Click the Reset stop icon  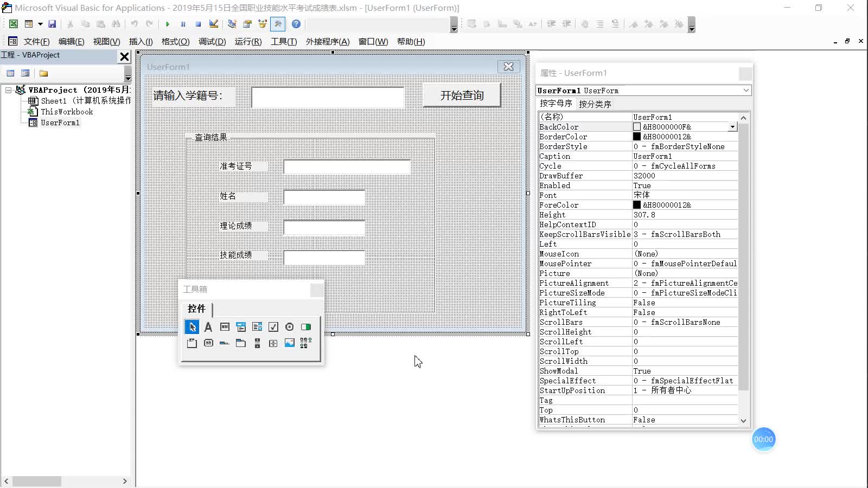[198, 24]
